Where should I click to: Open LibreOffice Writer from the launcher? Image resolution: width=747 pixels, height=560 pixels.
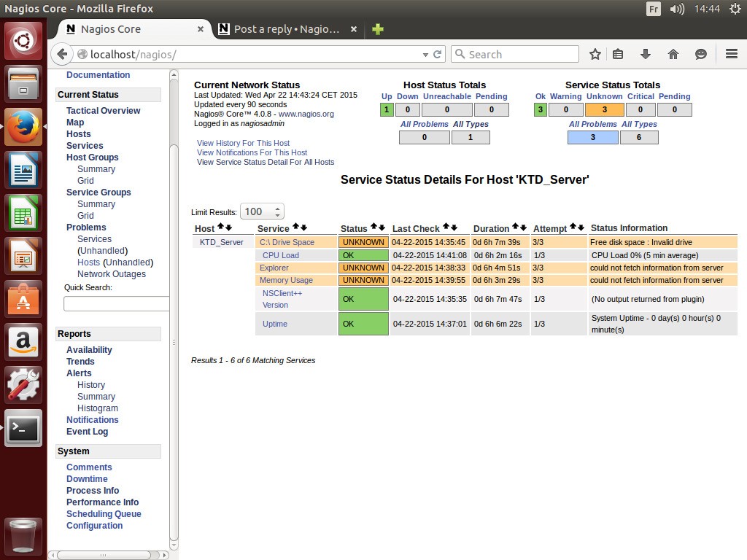coord(24,171)
